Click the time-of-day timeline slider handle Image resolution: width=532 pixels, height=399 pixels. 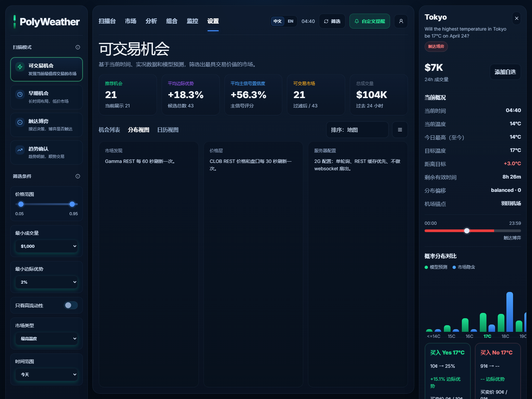coord(467,231)
